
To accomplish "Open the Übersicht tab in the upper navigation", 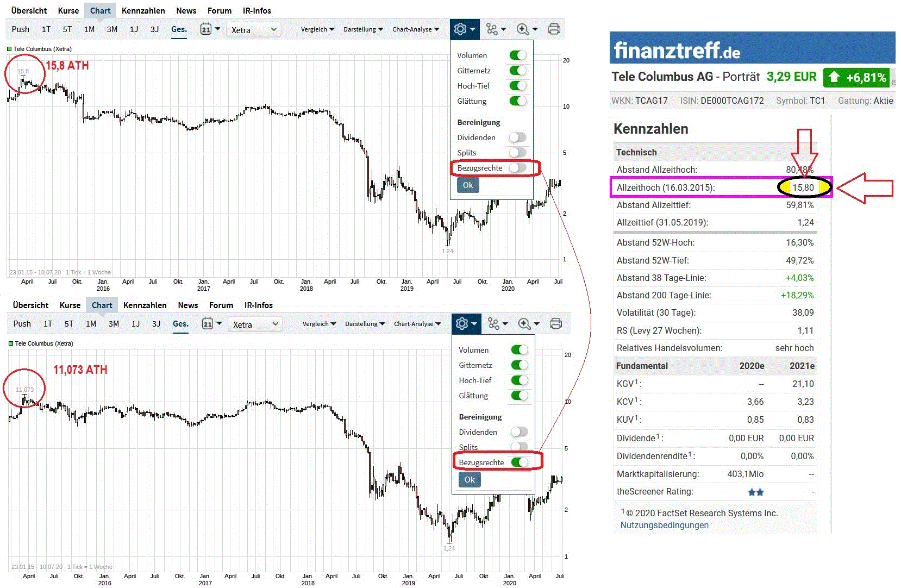I will pyautogui.click(x=29, y=10).
